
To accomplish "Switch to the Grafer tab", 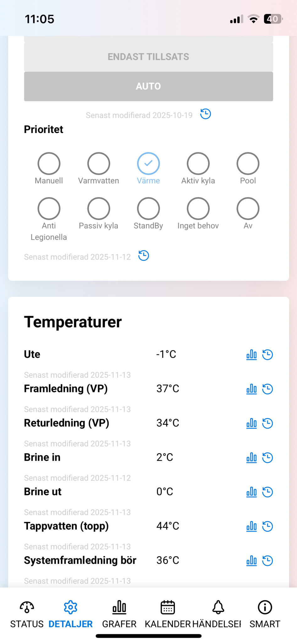I will tap(119, 613).
